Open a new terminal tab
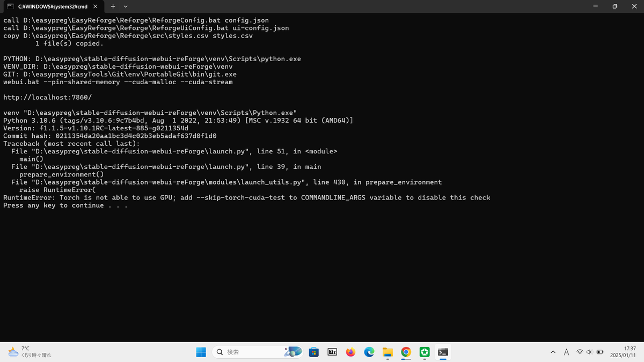This screenshot has height=362, width=644. click(113, 6)
